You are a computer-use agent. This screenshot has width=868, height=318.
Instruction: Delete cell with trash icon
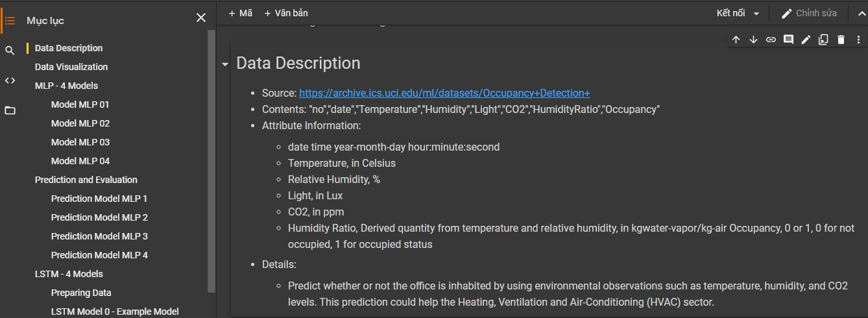(841, 40)
